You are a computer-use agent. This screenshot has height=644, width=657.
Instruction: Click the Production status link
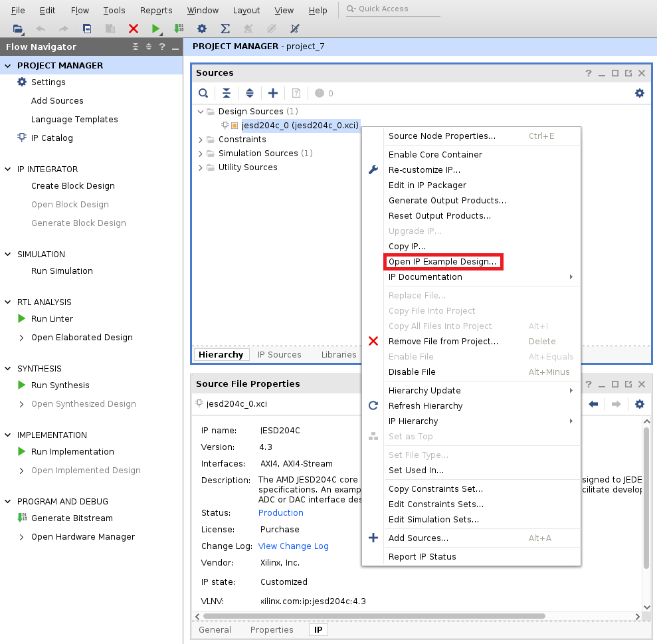click(281, 513)
